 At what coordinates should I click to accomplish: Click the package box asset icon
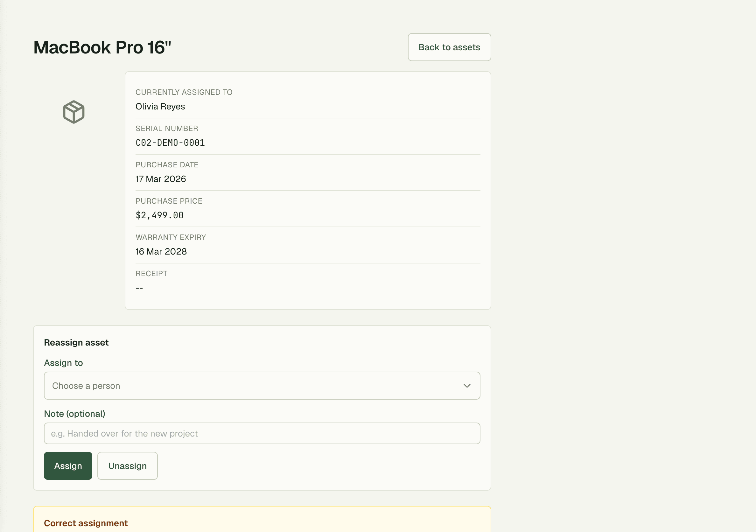74,112
